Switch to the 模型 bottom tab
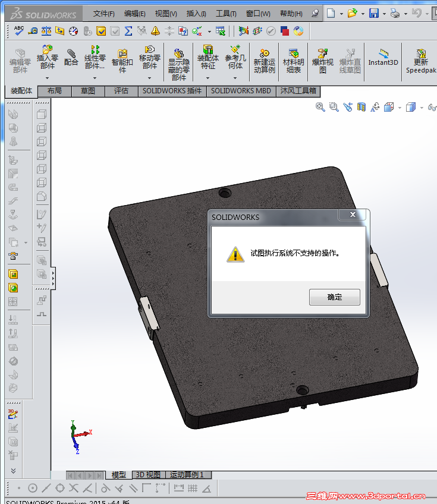This screenshot has height=504, width=437. [x=118, y=475]
